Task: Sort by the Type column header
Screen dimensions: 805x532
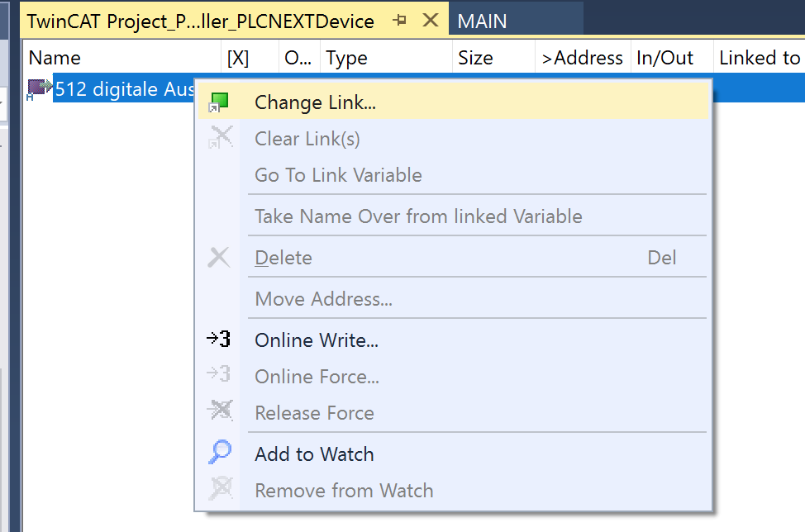Action: (x=386, y=58)
